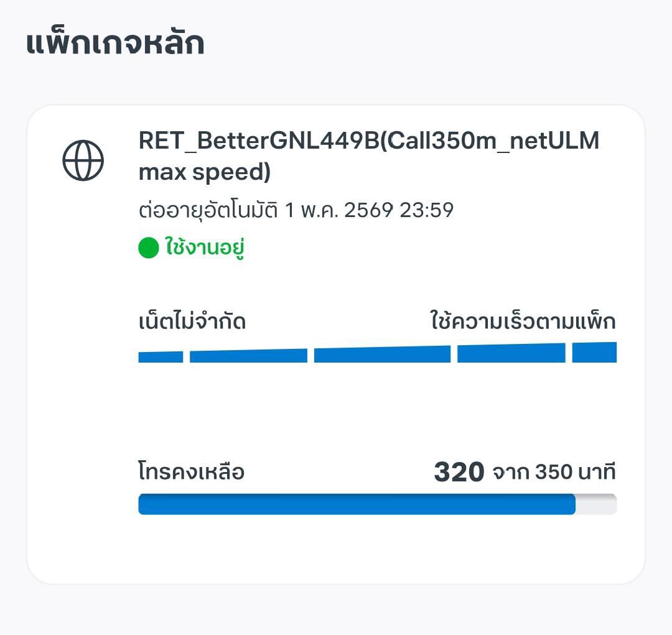Click the 23:59 renewal time
672x635 pixels.
click(x=426, y=210)
